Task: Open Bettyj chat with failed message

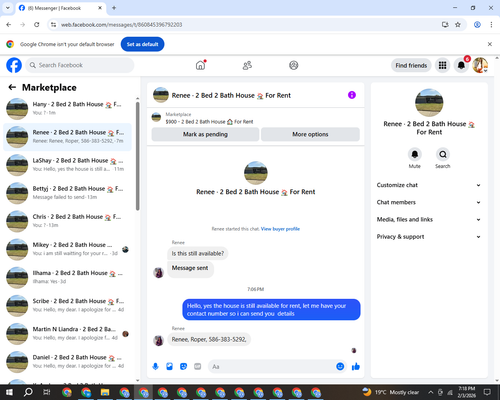Action: pyautogui.click(x=67, y=193)
